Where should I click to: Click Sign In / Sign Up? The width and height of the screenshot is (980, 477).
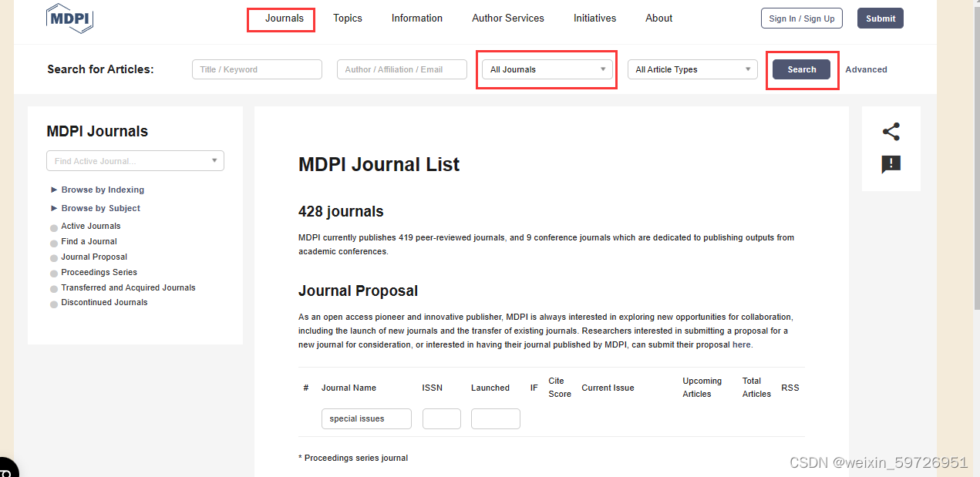tap(802, 18)
